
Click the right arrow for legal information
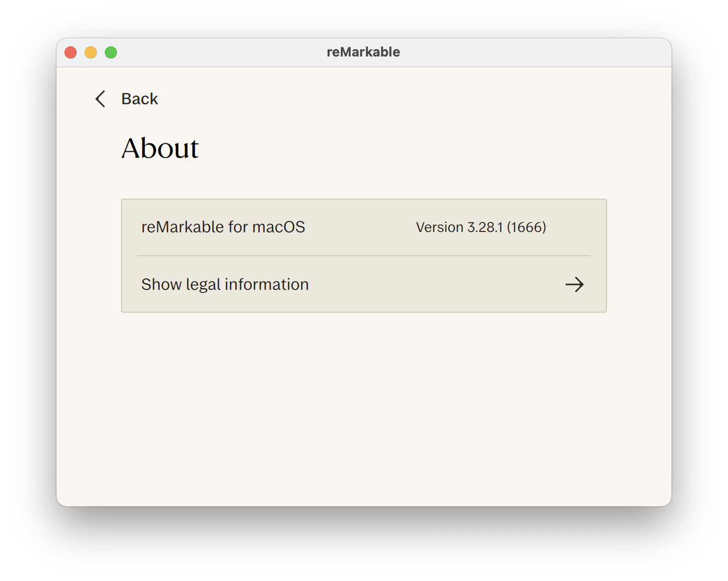574,284
